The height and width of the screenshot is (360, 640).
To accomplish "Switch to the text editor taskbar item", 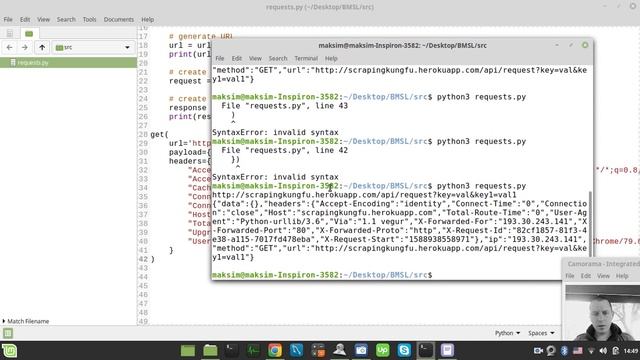I will (447, 351).
